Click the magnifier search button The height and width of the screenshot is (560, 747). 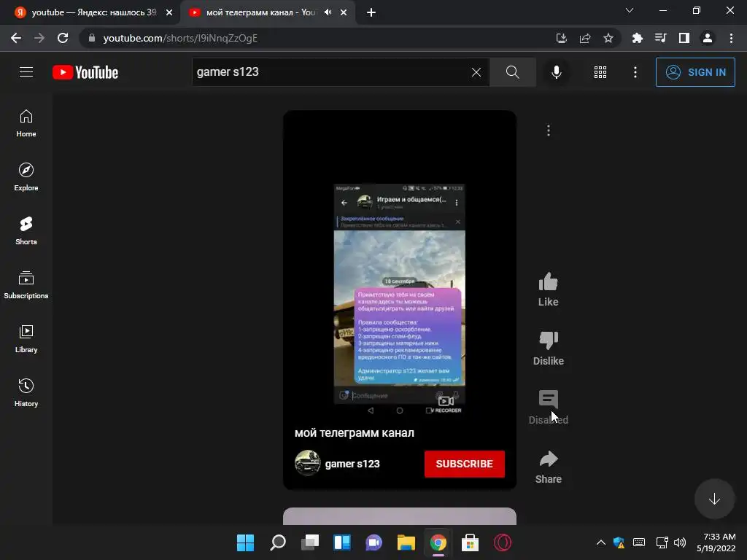[x=513, y=72]
